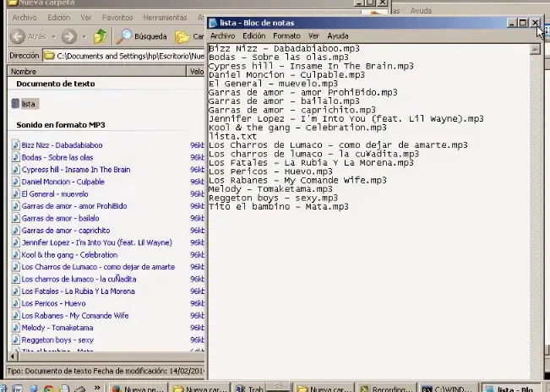The image size is (550, 392).
Task: Select Daniel Moncion - Culpable file icon
Action: click(15, 182)
